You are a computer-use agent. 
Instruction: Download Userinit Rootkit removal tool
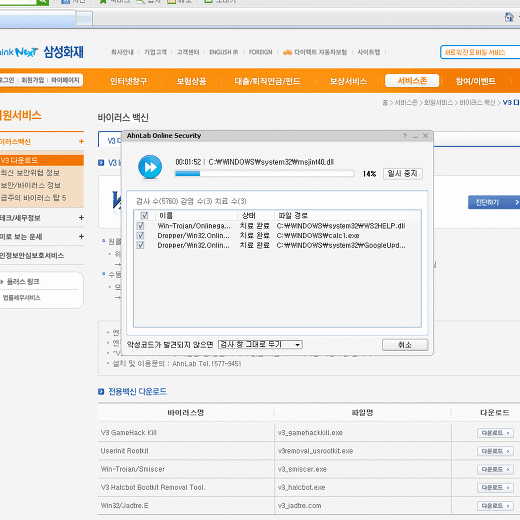point(495,451)
